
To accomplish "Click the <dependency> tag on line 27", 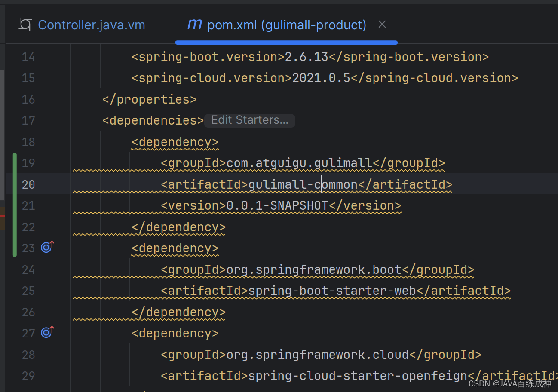I will tap(175, 334).
